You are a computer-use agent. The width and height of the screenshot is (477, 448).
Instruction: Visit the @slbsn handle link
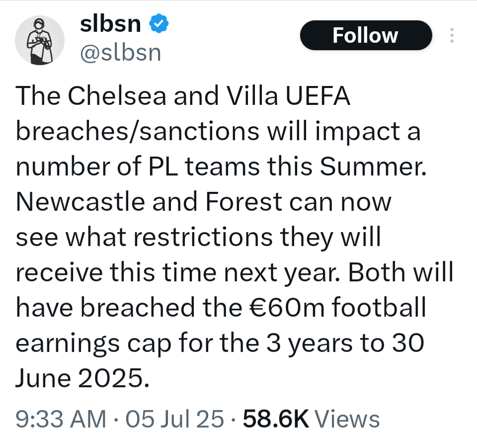click(121, 51)
